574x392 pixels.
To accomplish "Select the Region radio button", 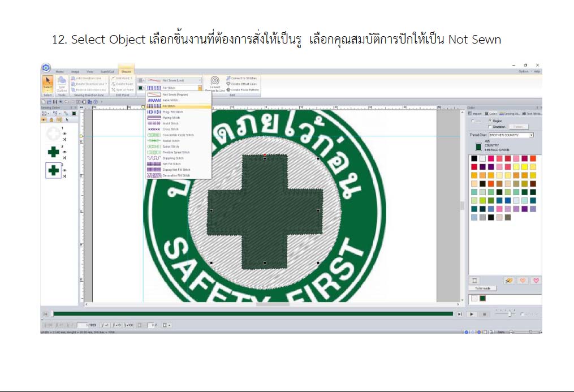I will (490, 121).
